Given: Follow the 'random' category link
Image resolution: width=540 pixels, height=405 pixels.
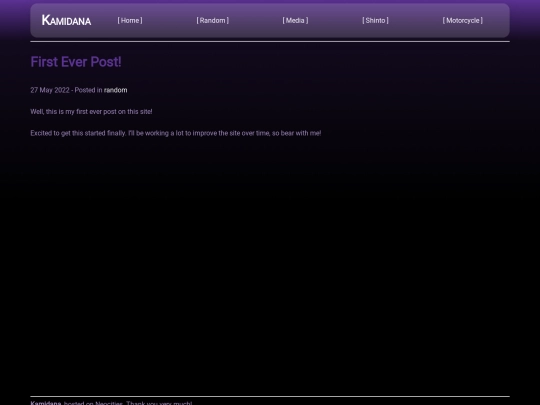Looking at the screenshot, I should [115, 90].
